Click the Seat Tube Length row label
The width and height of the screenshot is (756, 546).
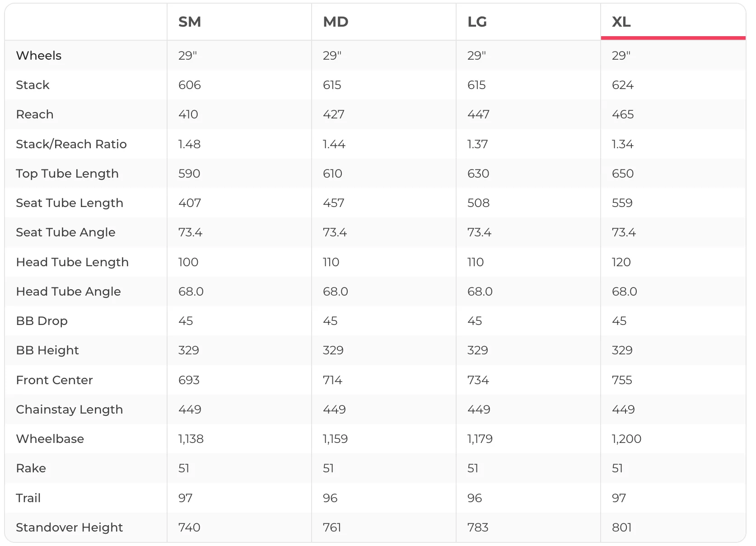[x=70, y=203]
